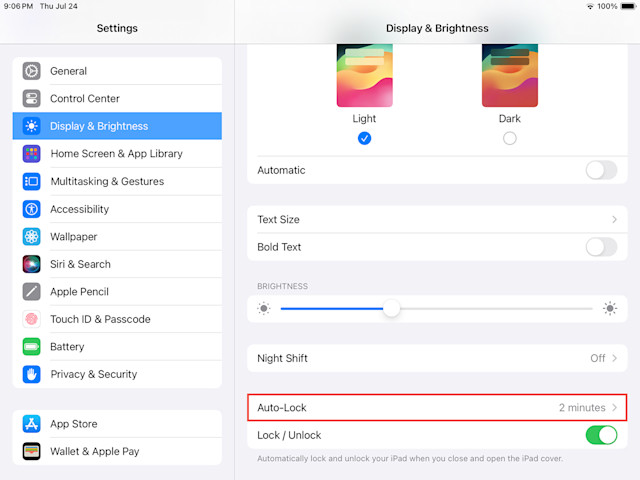Enable the Automatic appearance toggle

pos(601,170)
